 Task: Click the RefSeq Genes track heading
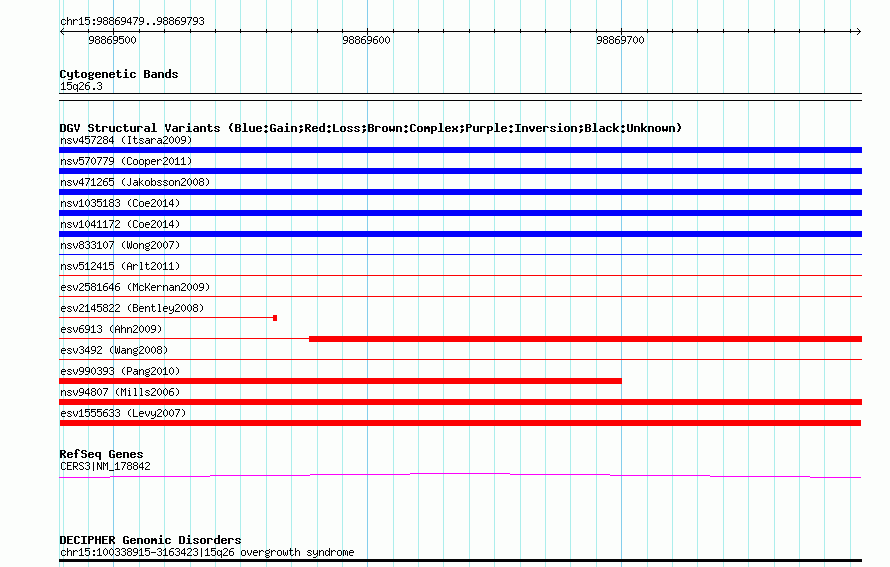(101, 454)
